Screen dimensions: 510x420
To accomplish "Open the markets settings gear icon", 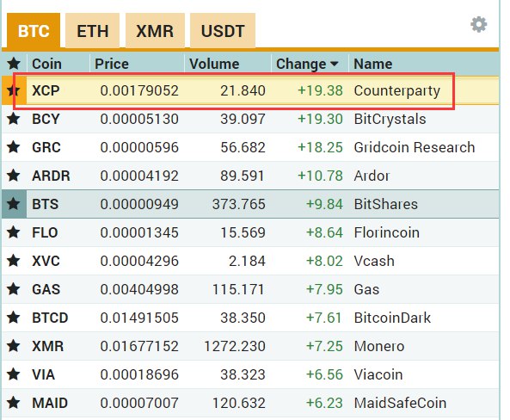I will 479,24.
